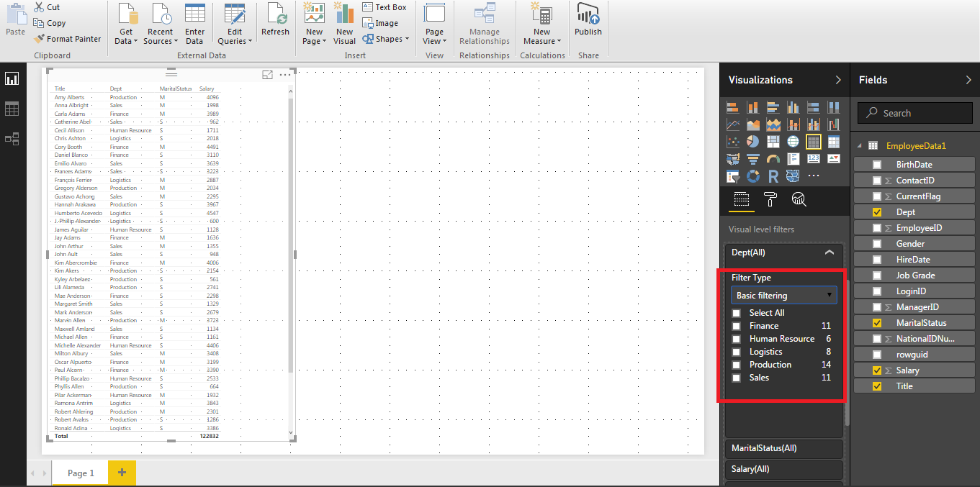This screenshot has height=487, width=980.
Task: Select the pie chart visualization
Action: point(753,142)
